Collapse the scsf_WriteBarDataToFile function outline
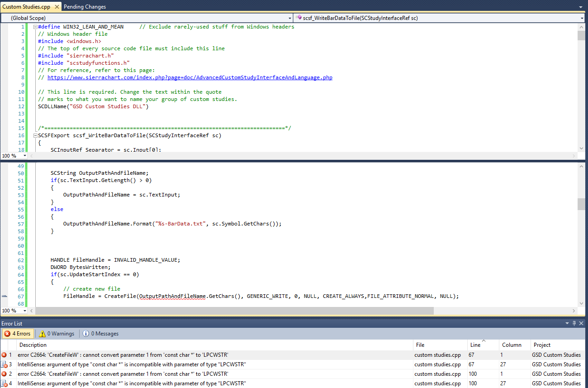 [35, 136]
